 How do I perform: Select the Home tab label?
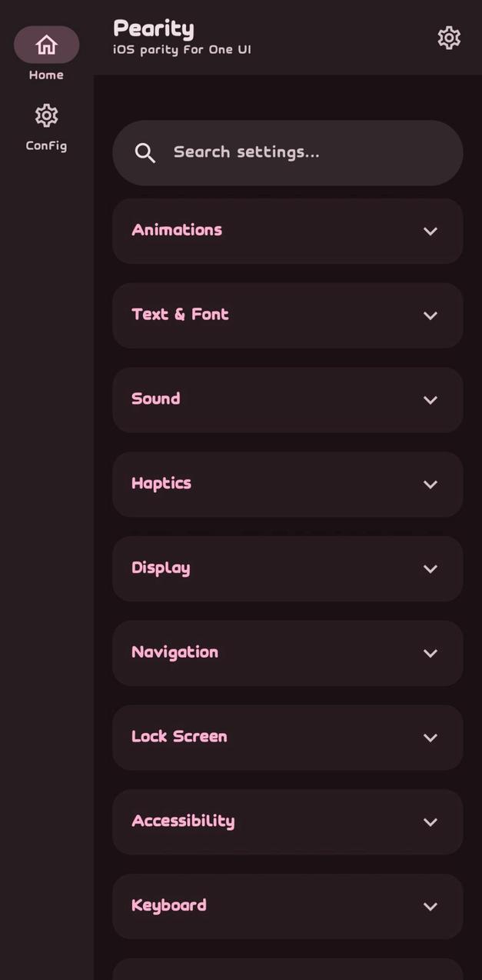(46, 75)
